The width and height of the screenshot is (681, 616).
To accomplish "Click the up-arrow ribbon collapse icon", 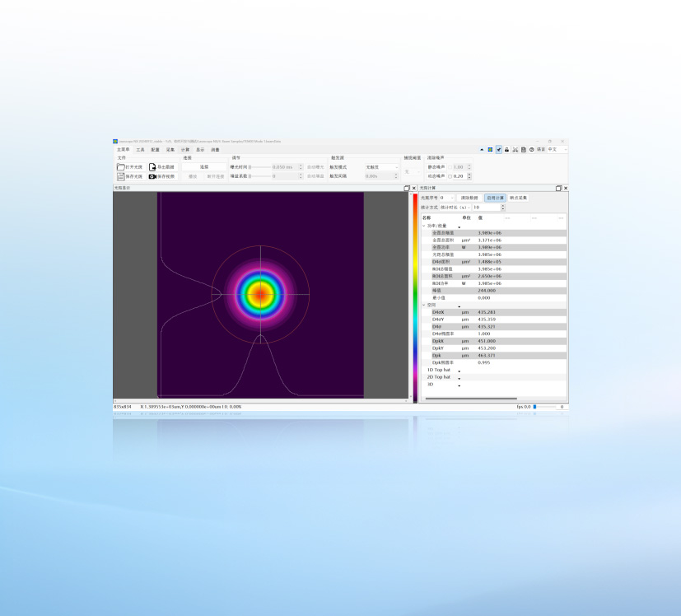I will [x=482, y=149].
